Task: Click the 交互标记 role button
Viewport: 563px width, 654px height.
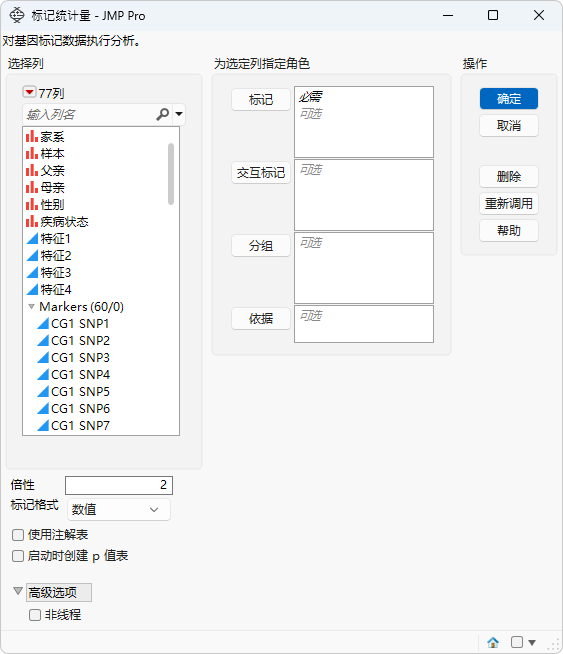Action: tap(261, 173)
